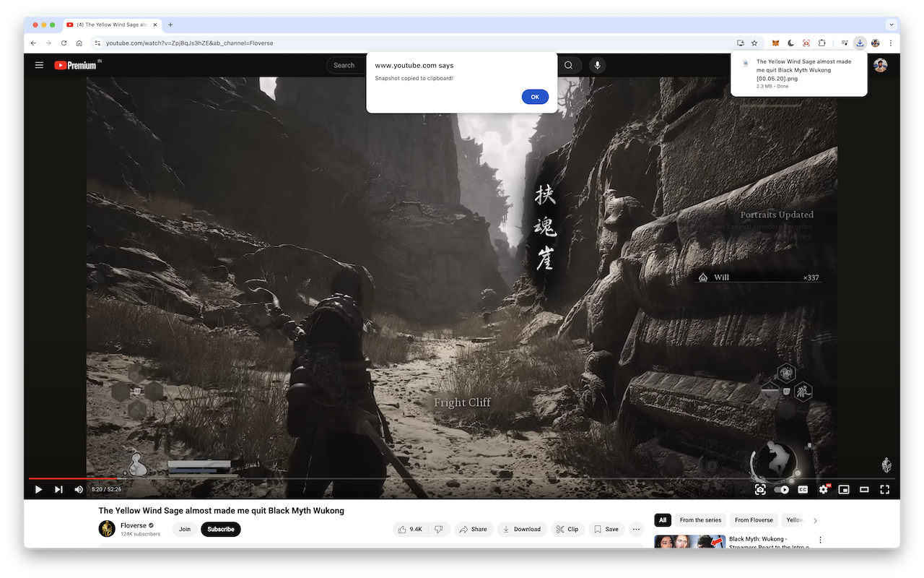Image resolution: width=924 pixels, height=578 pixels.
Task: Open the Black Myth: Wukong streamers video thumbnail
Action: point(689,541)
